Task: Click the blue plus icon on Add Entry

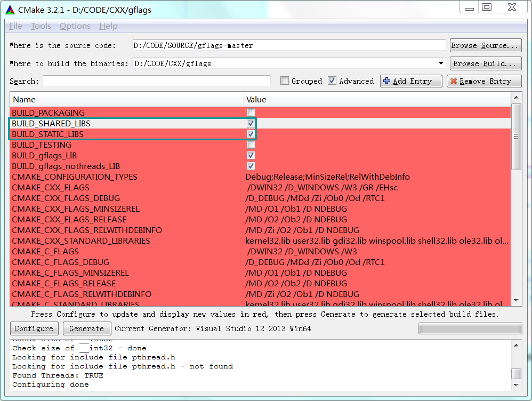Action: click(x=386, y=81)
